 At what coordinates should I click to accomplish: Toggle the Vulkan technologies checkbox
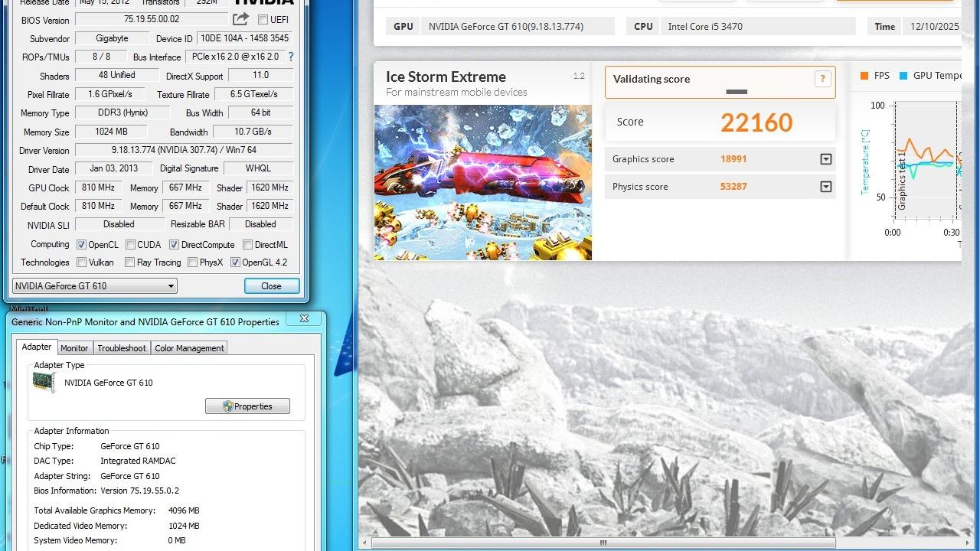tap(82, 262)
